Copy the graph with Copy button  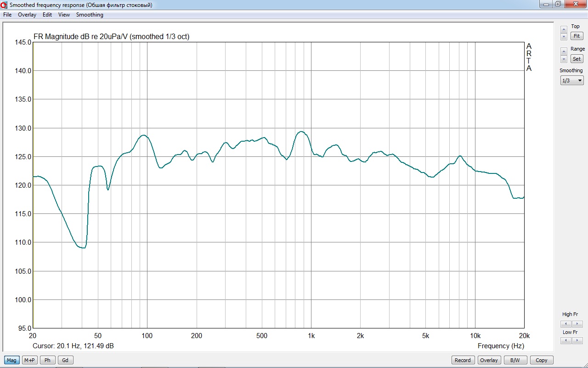click(x=542, y=360)
